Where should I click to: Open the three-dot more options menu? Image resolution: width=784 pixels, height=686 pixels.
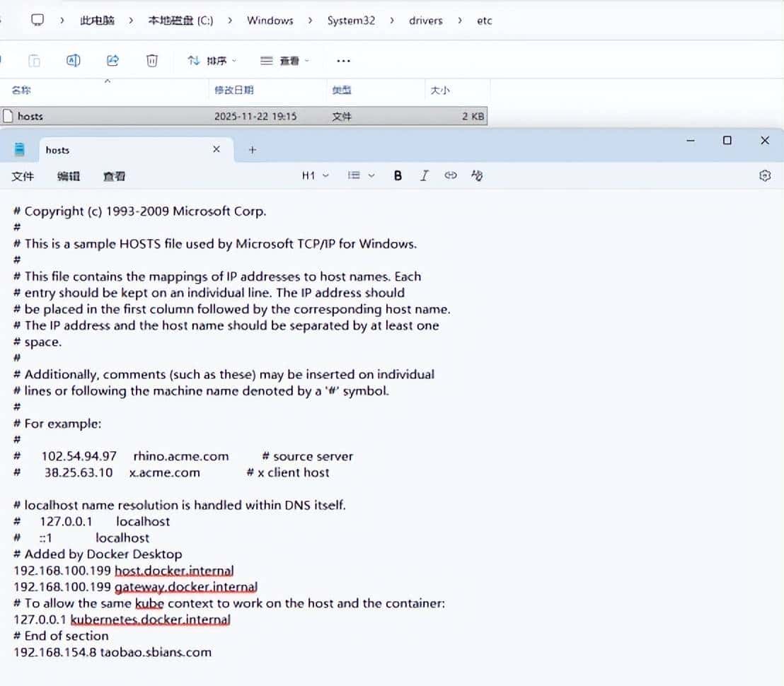(x=343, y=61)
